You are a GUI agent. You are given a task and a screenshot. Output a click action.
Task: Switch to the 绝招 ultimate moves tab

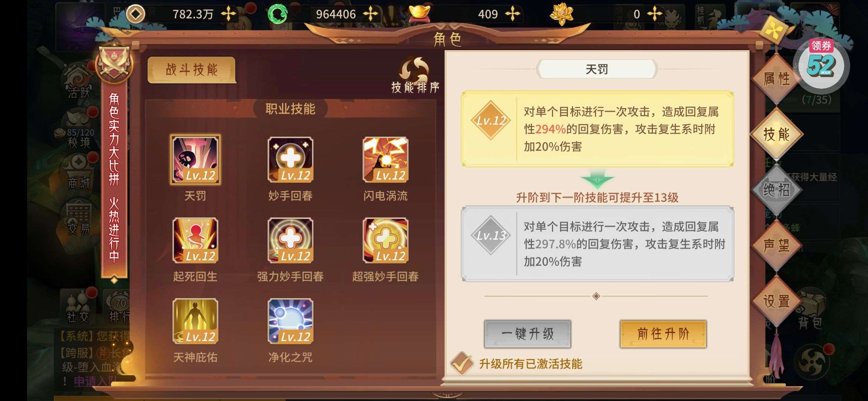point(777,190)
